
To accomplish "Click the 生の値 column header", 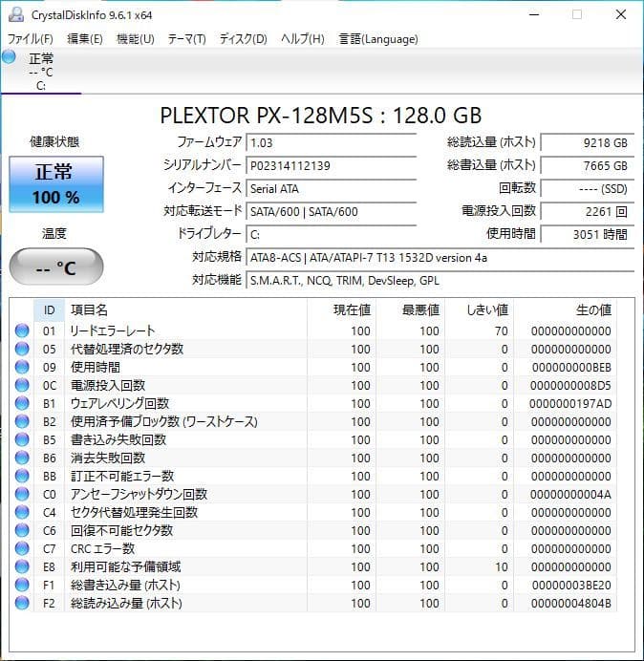I will (565, 310).
